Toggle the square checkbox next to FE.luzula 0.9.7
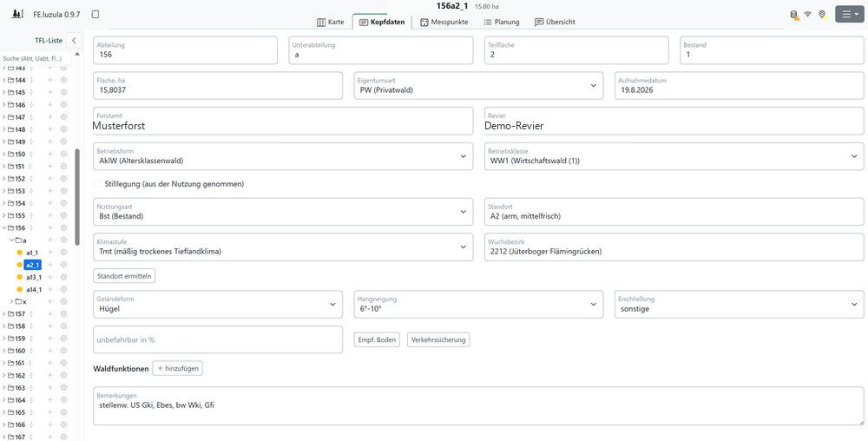This screenshot has width=868, height=441. 95,15
